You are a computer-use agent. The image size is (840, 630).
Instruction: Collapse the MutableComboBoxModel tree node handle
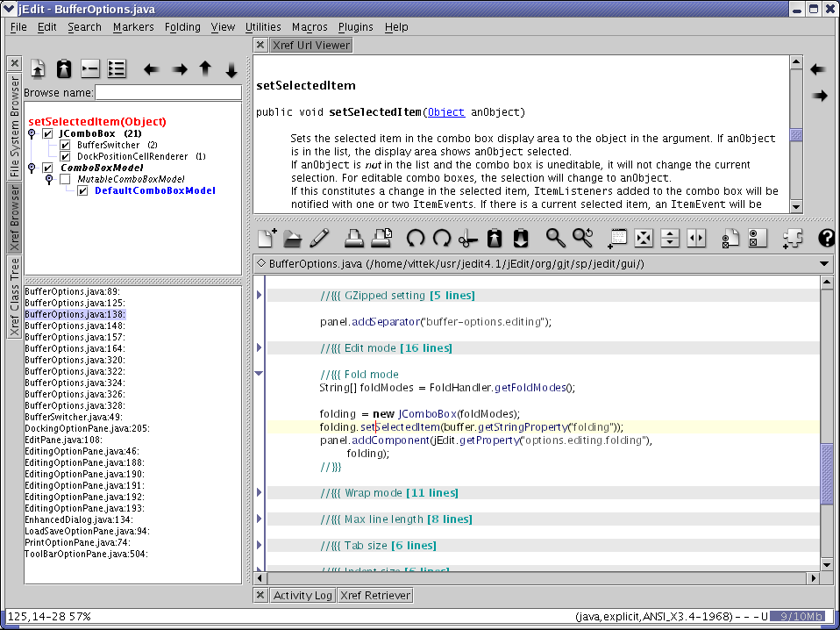(49, 178)
